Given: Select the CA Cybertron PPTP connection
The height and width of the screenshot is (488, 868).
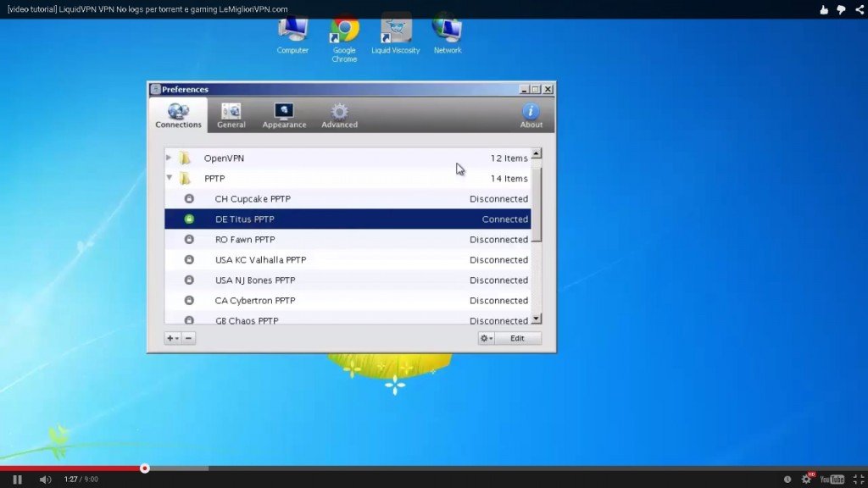Looking at the screenshot, I should coord(348,301).
